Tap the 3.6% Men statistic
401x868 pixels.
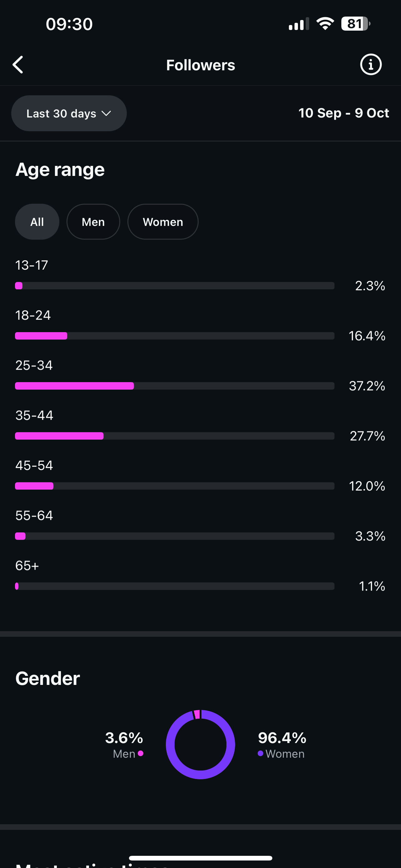click(x=124, y=738)
